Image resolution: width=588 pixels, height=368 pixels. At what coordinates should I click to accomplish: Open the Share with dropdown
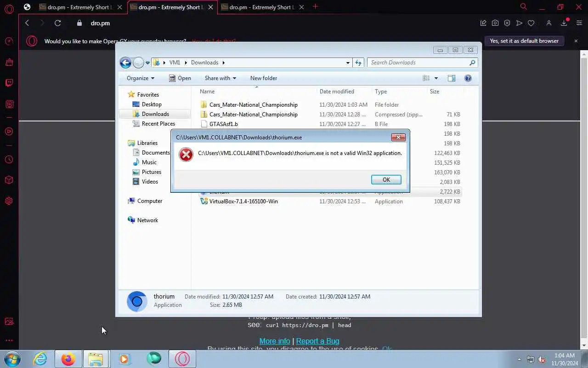coord(220,78)
